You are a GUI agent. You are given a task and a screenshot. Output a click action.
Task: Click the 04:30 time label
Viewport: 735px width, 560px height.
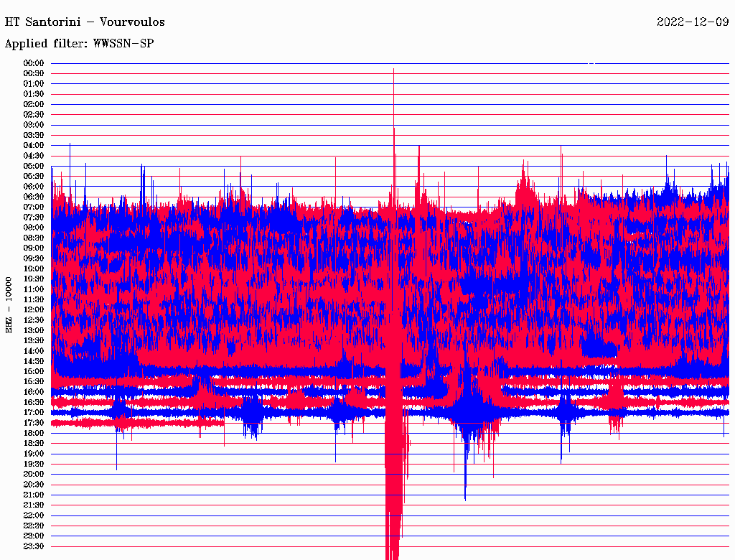pos(34,156)
